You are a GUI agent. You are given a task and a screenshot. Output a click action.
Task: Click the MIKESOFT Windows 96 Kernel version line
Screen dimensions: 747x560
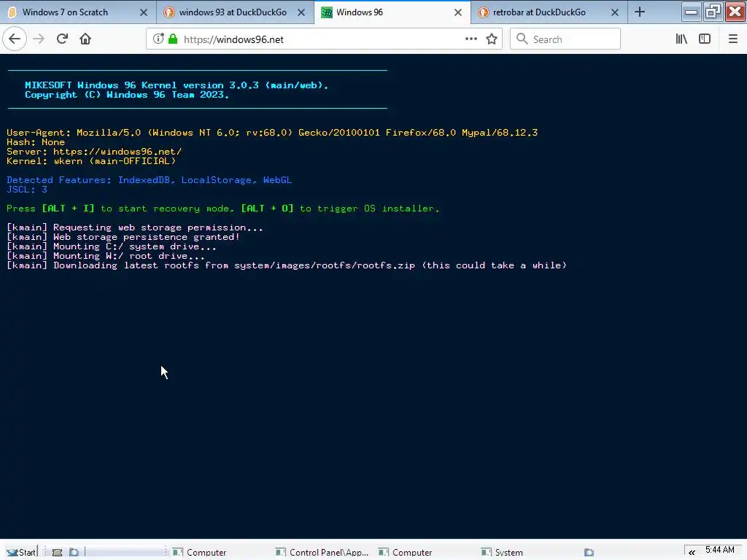[x=177, y=85]
